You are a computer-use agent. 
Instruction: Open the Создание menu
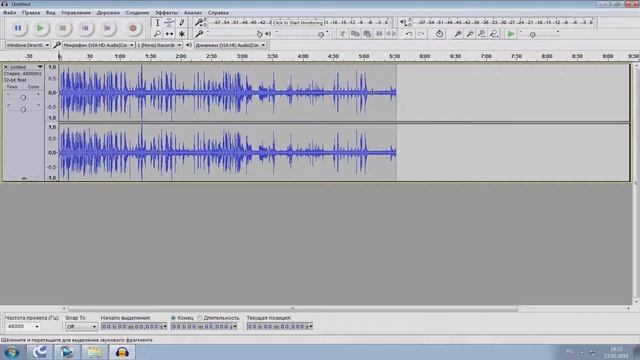137,13
